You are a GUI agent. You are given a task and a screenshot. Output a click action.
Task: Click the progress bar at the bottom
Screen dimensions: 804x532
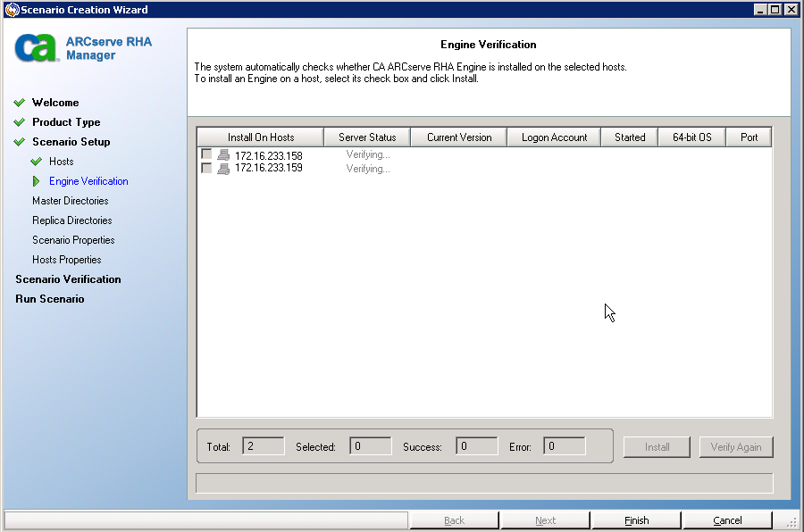tap(483, 483)
